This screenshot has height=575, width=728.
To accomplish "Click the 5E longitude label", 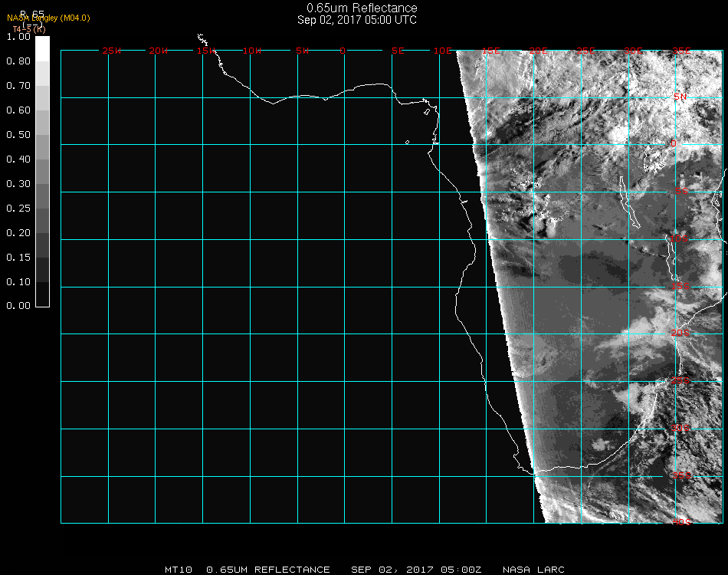I will 398,51.
